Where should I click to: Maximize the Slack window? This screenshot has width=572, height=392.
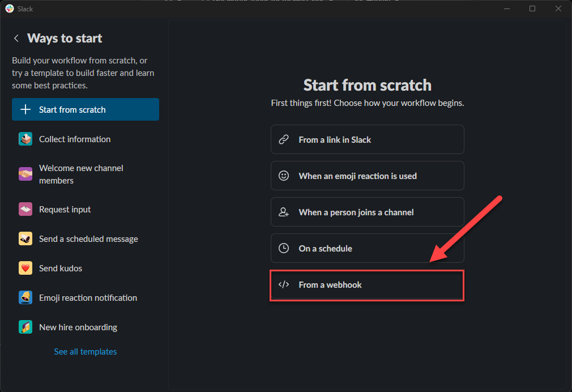[532, 8]
